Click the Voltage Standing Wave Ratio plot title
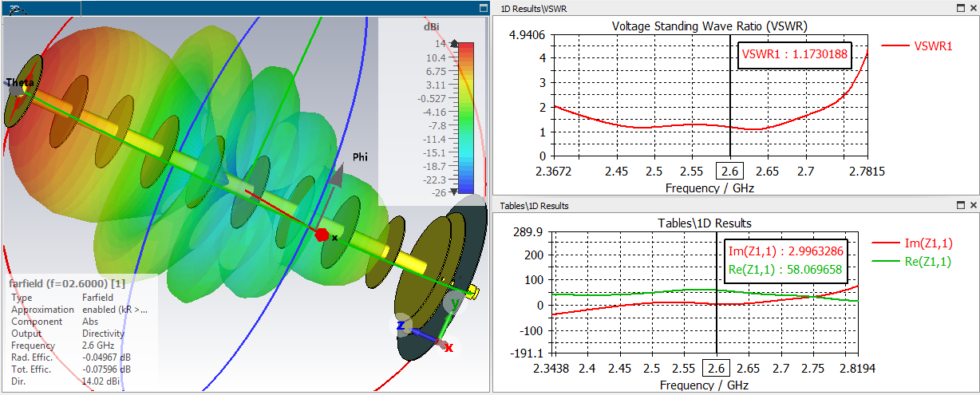 coord(709,26)
